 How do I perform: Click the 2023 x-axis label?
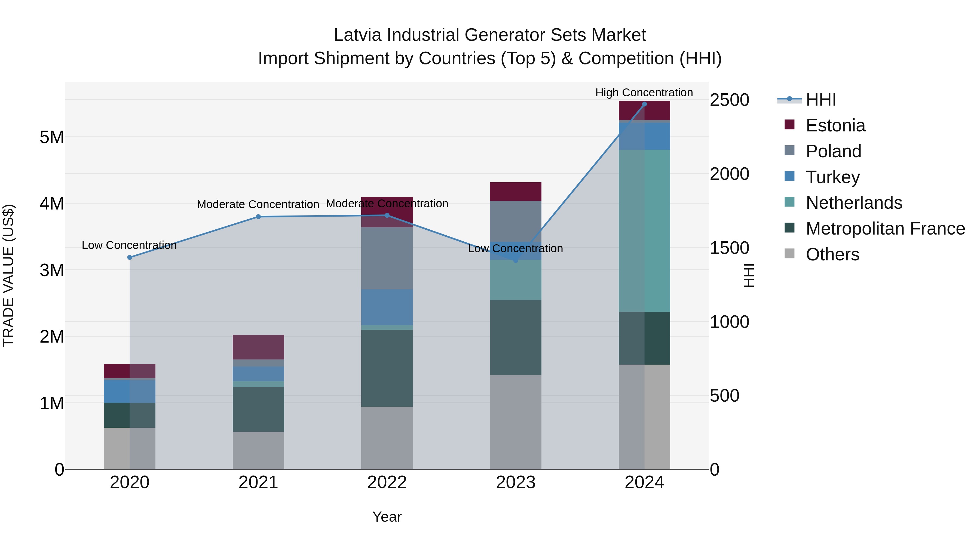tap(516, 482)
